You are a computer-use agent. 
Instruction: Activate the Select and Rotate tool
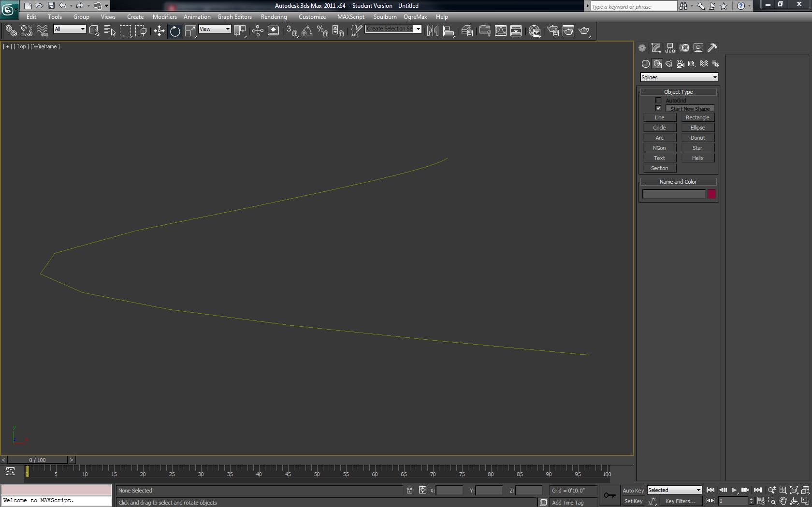click(x=175, y=31)
